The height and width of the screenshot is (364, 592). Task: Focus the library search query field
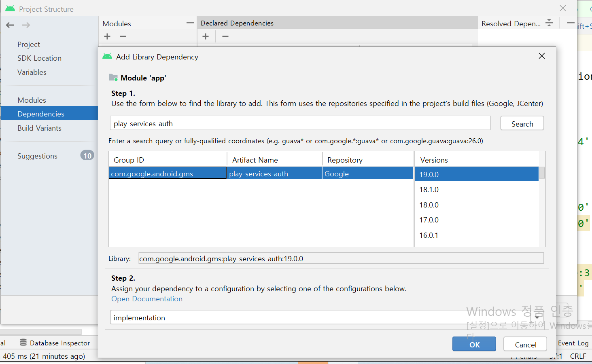(x=300, y=123)
